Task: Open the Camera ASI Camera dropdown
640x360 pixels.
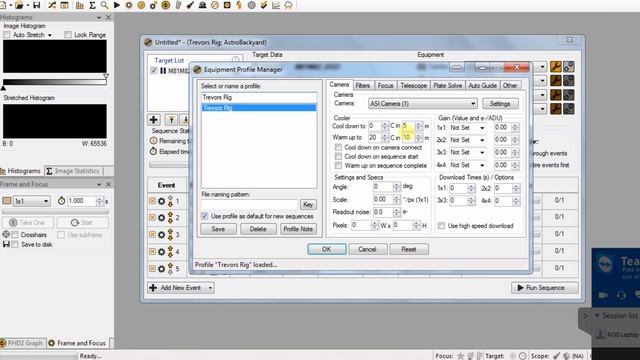Action: coord(422,104)
